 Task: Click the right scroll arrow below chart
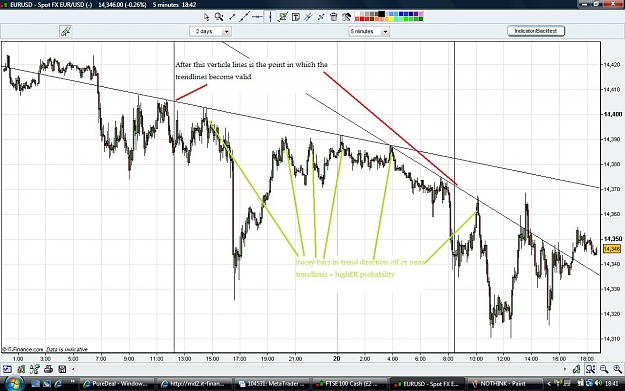click(565, 369)
